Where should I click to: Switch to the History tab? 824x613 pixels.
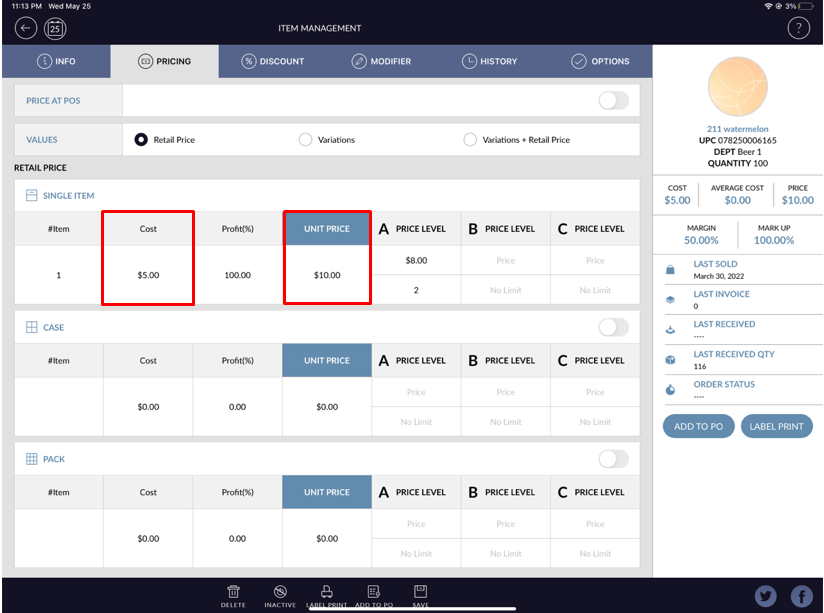490,61
